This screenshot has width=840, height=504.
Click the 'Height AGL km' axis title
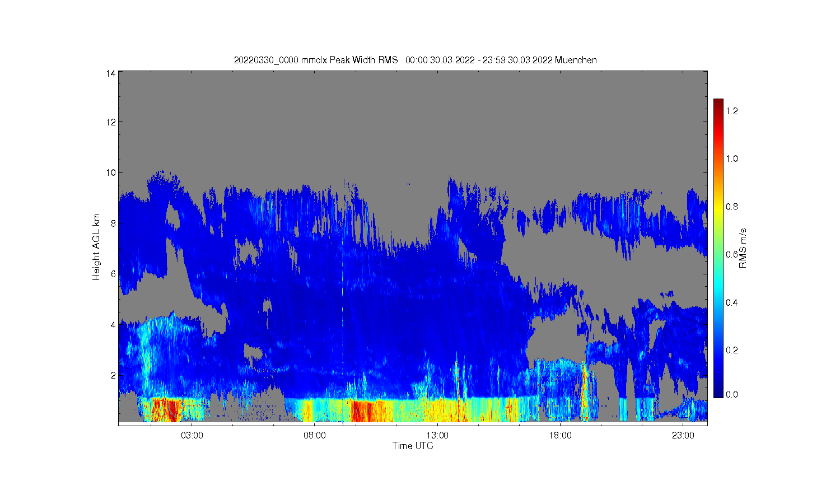click(x=96, y=247)
